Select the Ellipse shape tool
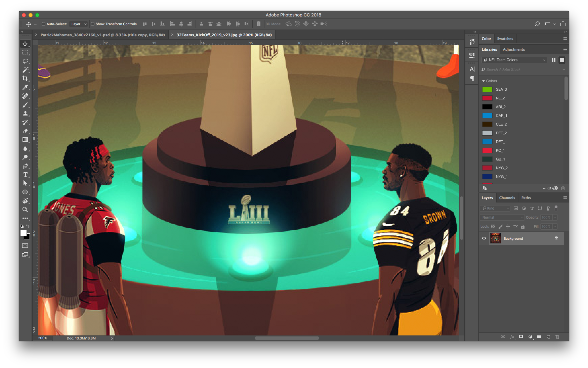Viewport: 588px width, 368px height. point(25,192)
